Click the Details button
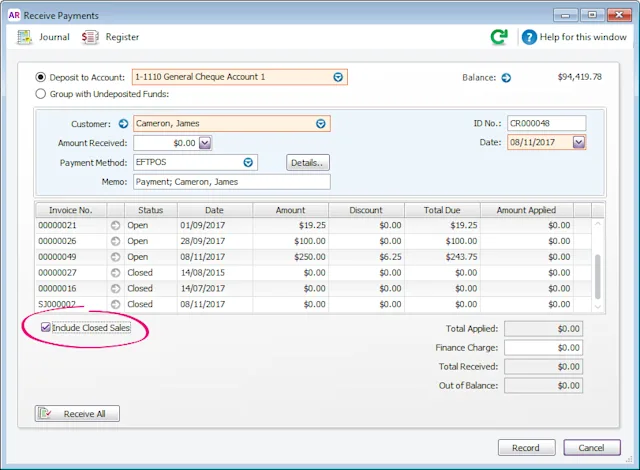Screen dimensions: 640x470 click(308, 162)
